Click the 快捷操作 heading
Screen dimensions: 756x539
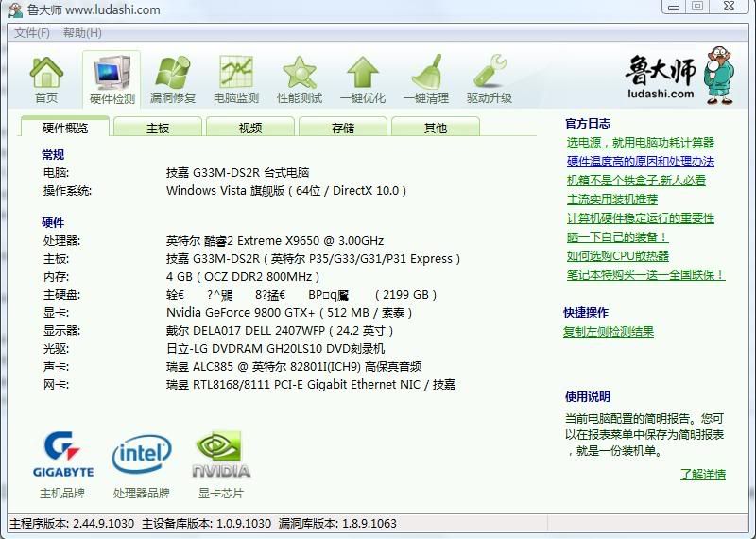coord(586,312)
